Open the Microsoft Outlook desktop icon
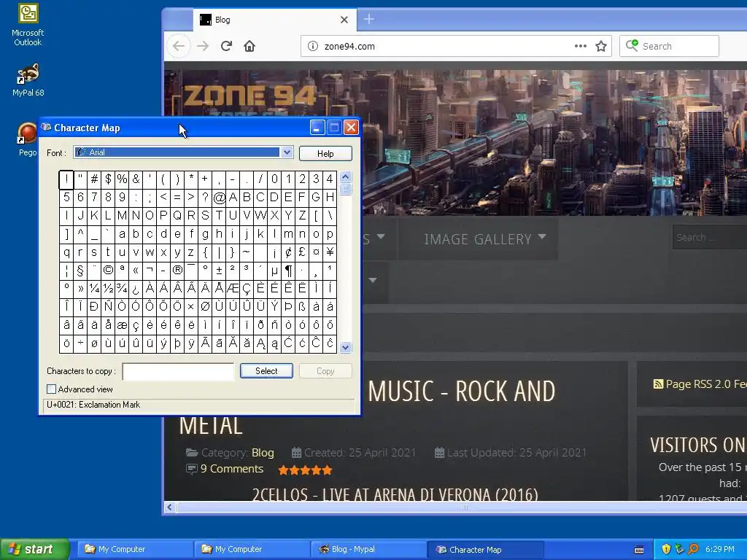 (28, 24)
